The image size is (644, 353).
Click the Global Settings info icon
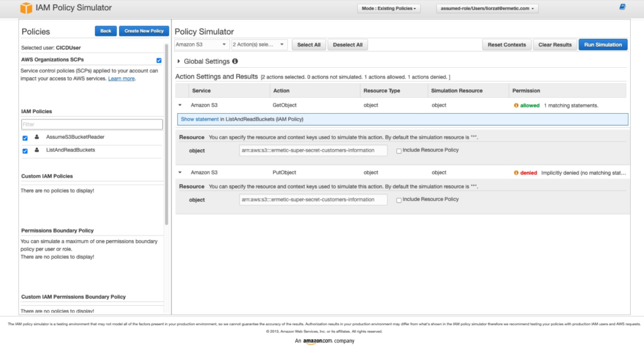click(235, 61)
